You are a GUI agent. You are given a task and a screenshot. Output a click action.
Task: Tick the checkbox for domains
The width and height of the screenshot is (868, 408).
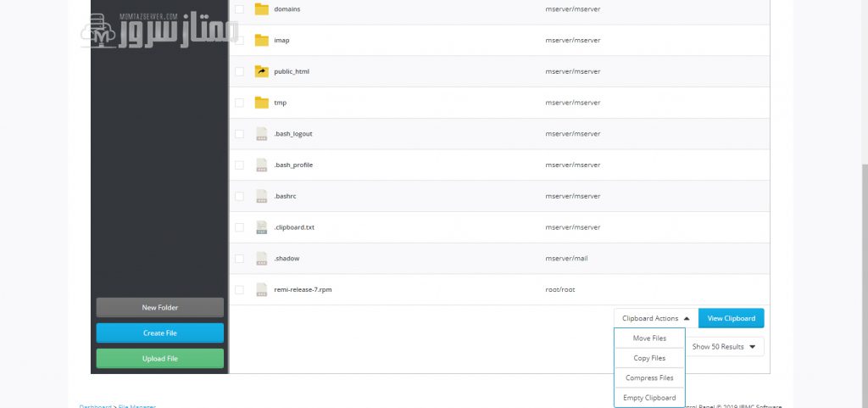(x=239, y=8)
